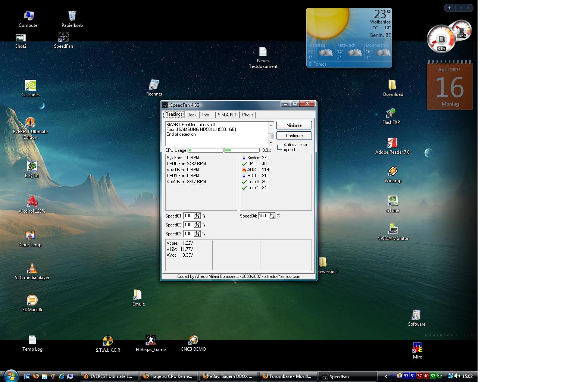The height and width of the screenshot is (382, 588).
Task: Select the Temp Log file icon
Action: (32, 344)
